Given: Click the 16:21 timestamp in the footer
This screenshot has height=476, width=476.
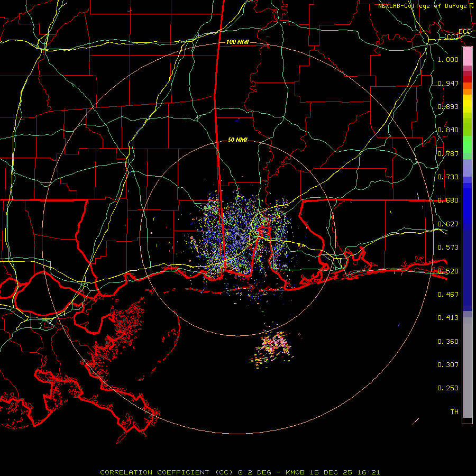Looking at the screenshot, I should [x=369, y=472].
